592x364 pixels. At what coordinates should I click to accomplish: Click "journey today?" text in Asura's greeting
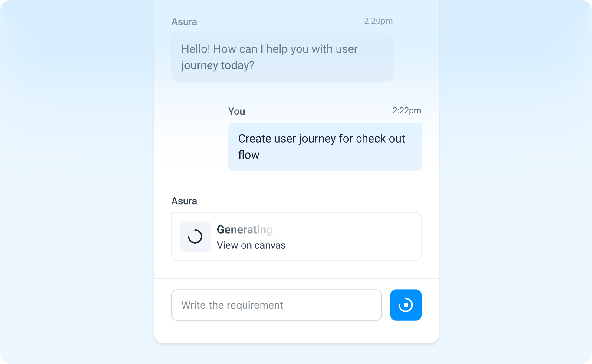218,65
